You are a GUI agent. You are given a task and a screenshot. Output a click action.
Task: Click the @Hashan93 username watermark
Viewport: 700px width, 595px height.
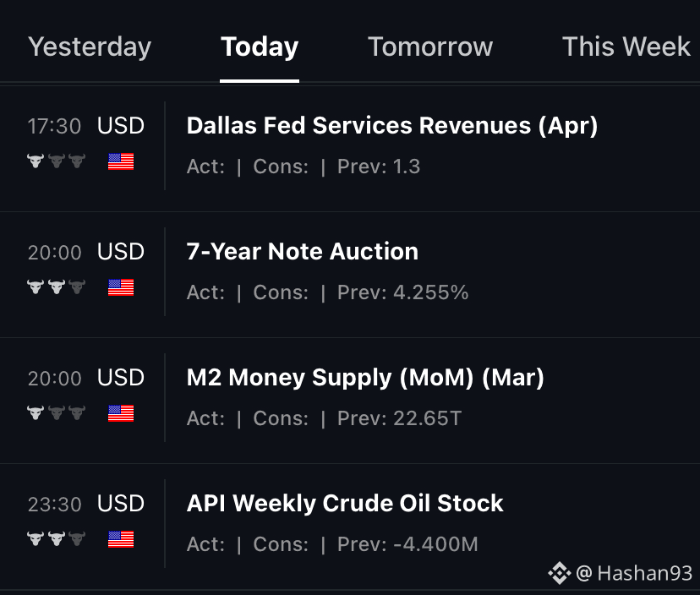point(634,573)
